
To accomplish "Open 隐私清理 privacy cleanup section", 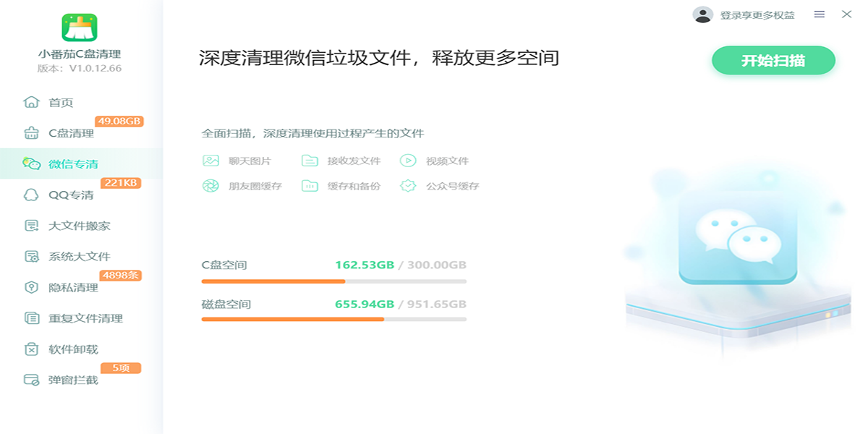I will tap(73, 288).
